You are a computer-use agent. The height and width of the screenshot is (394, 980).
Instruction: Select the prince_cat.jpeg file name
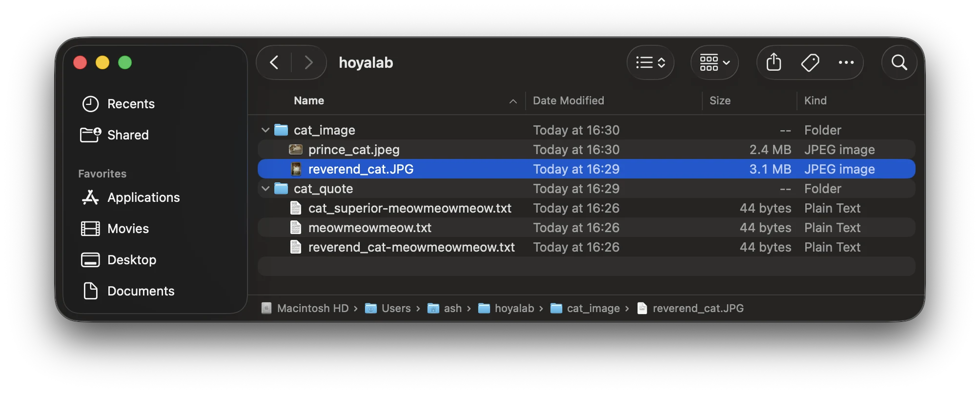354,150
